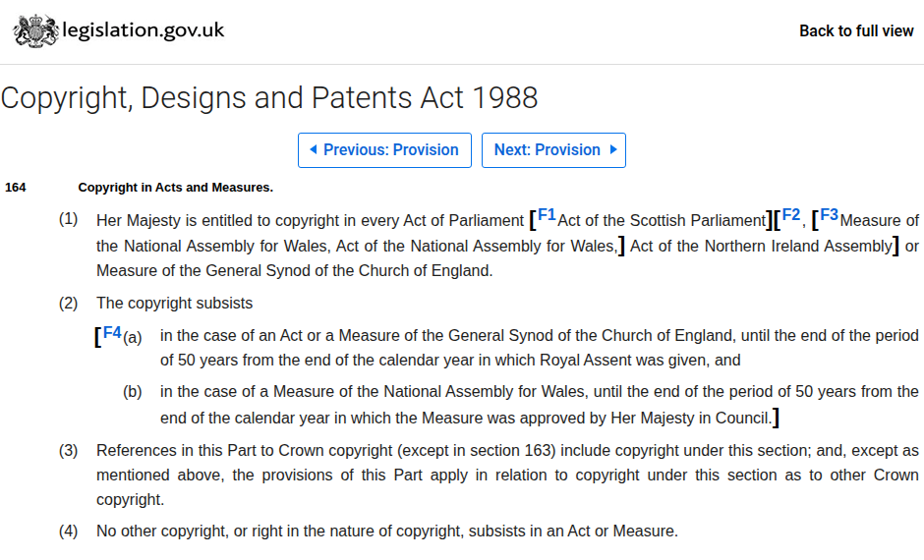Go back to full view
This screenshot has width=924, height=560.
point(856,30)
